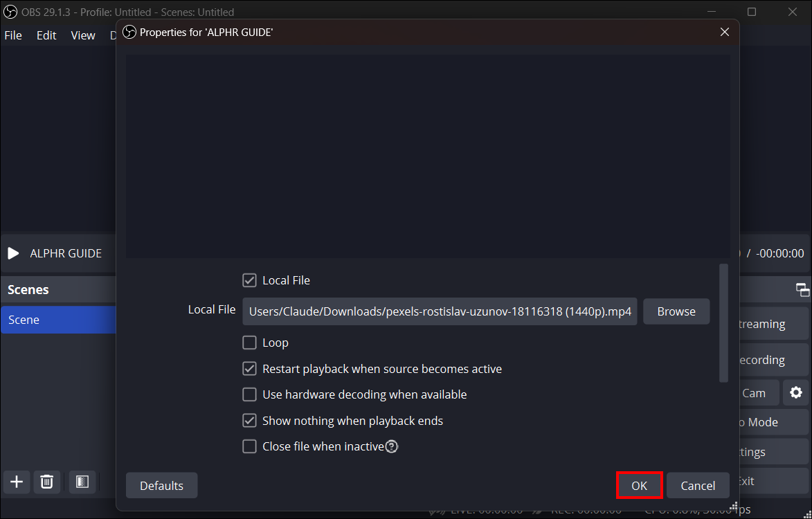Click the -00:00:00 time remaining display

coord(780,253)
